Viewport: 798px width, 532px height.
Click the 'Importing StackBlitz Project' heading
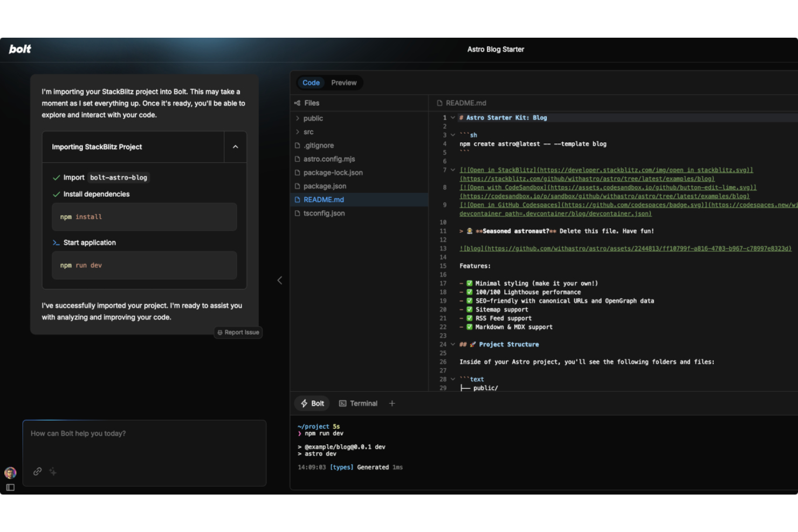(97, 147)
